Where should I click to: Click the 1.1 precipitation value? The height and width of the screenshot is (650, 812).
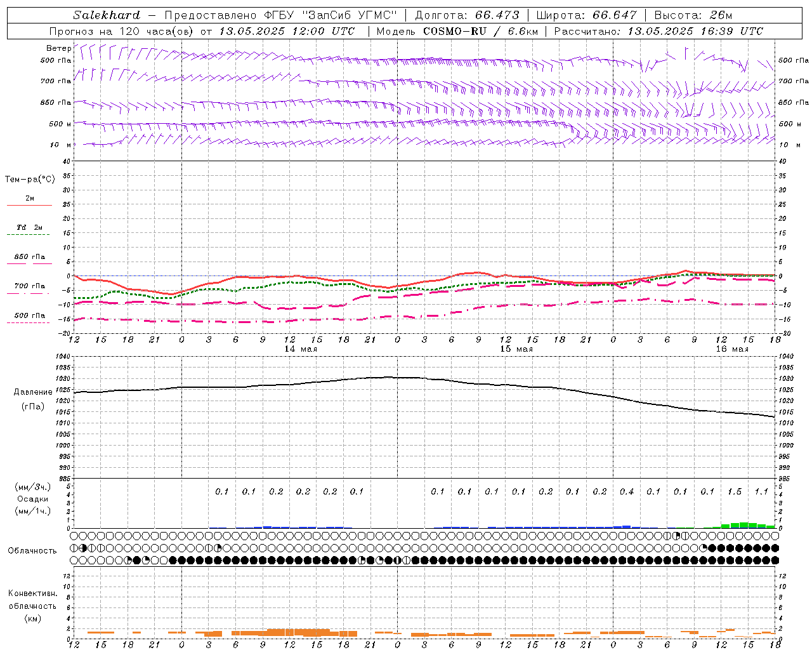pyautogui.click(x=761, y=491)
